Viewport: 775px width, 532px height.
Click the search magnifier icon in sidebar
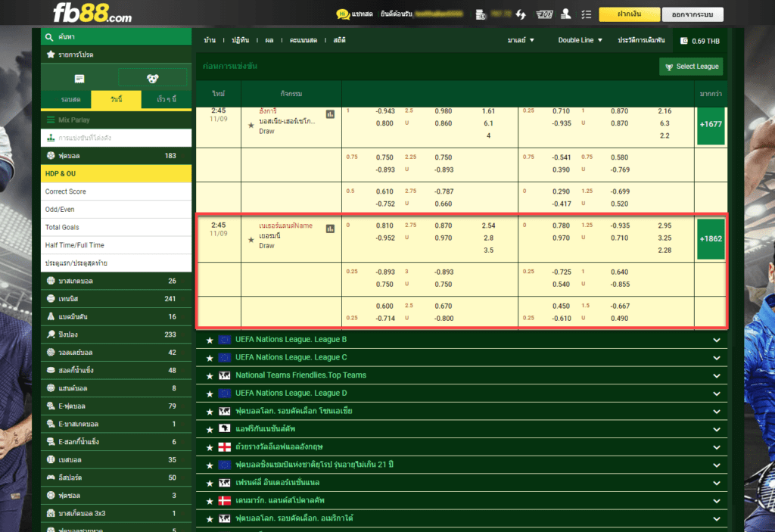[49, 37]
